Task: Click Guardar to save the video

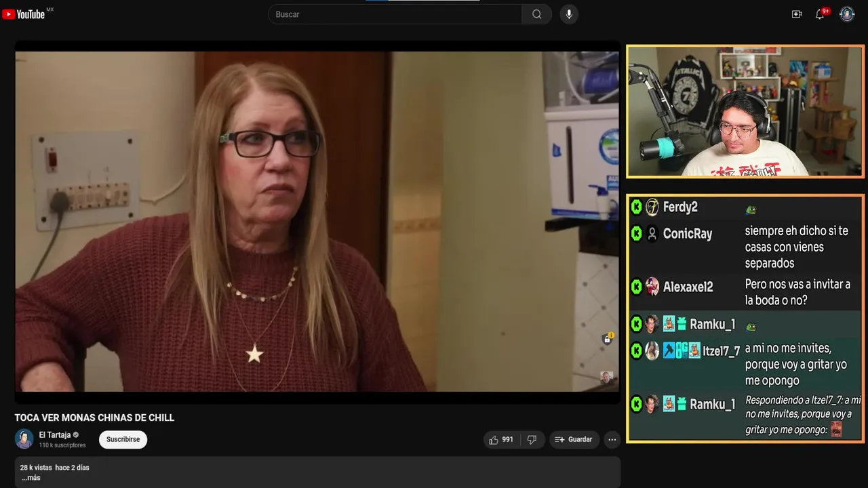Action: pyautogui.click(x=574, y=440)
